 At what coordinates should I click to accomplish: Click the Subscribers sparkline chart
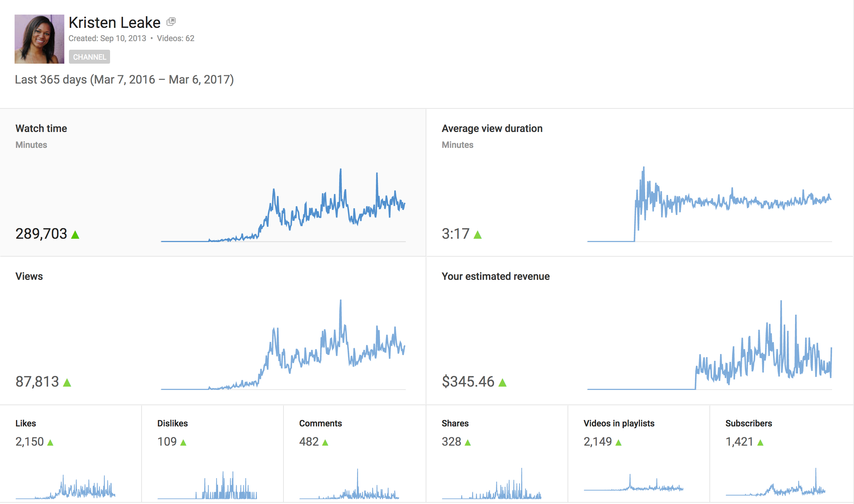click(775, 481)
